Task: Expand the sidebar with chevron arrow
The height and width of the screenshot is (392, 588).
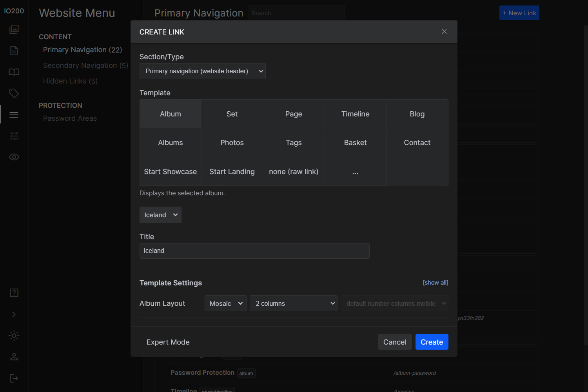Action: point(14,314)
